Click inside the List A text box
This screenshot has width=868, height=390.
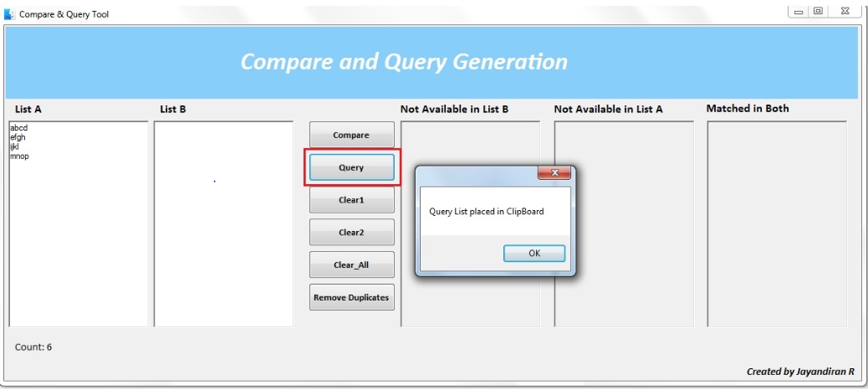[x=79, y=223]
